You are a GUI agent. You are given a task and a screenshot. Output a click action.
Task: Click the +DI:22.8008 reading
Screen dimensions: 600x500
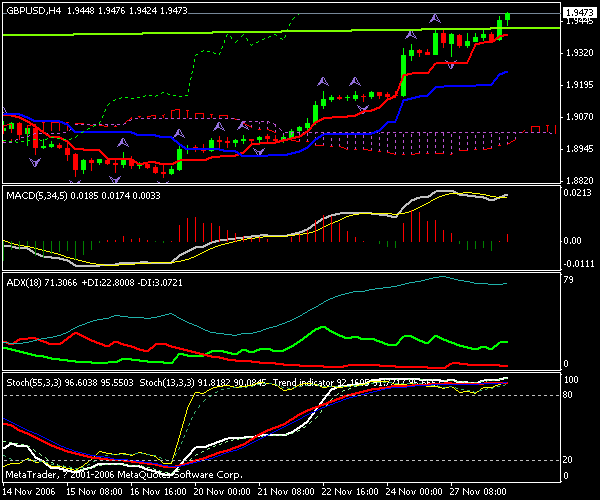(x=108, y=283)
